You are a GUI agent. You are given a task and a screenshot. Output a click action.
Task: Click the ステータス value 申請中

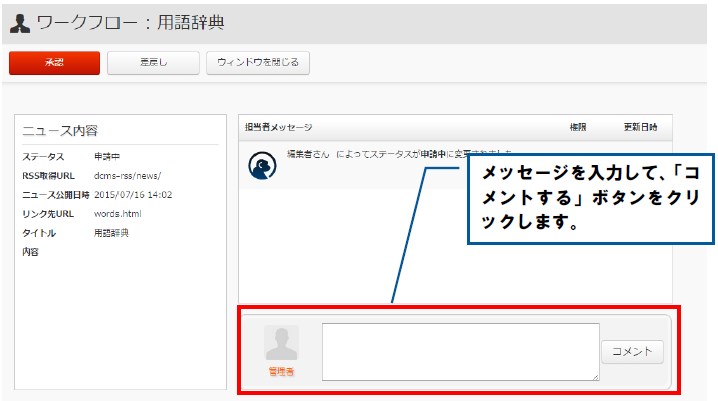click(x=107, y=157)
